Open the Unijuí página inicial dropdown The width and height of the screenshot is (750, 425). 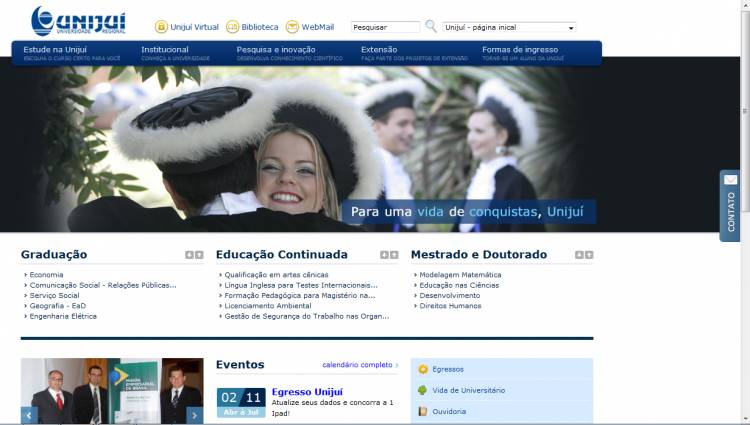[x=509, y=28]
